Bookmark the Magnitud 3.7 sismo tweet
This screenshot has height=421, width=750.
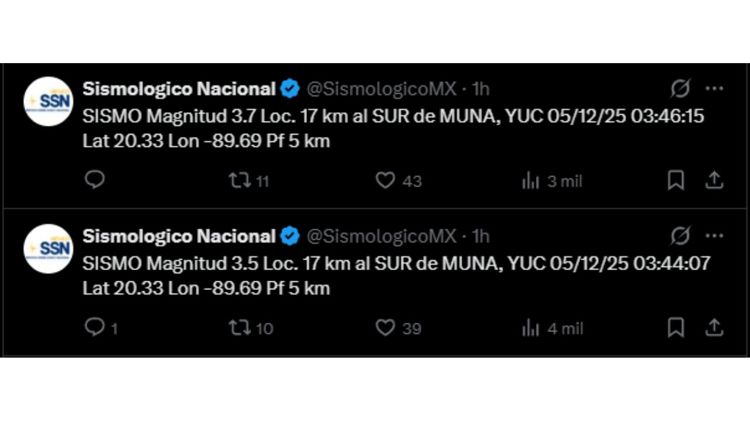coord(676,180)
